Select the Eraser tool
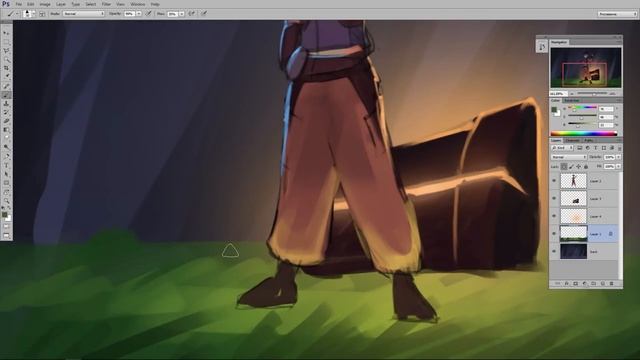The image size is (640, 360). click(6, 121)
